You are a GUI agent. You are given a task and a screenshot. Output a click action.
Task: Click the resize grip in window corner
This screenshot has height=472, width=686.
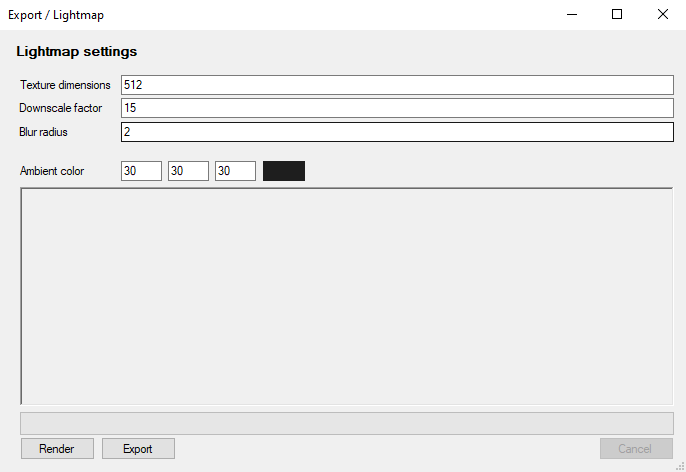(x=679, y=465)
